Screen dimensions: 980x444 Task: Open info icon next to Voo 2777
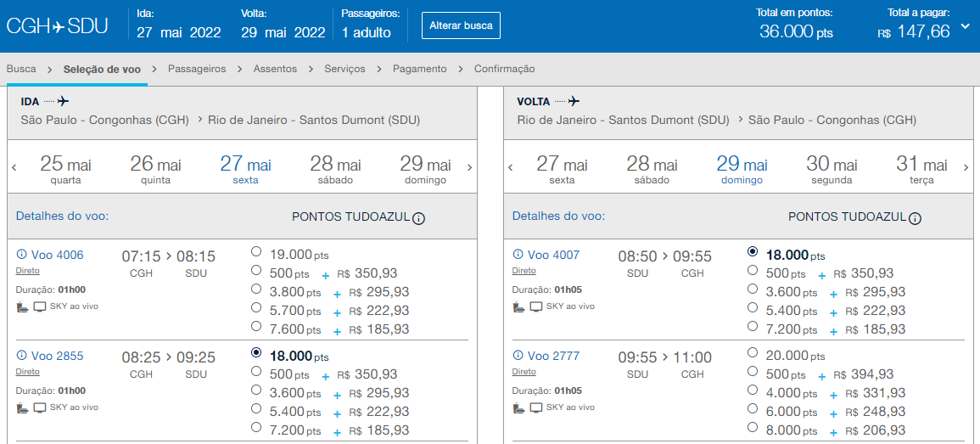[518, 356]
